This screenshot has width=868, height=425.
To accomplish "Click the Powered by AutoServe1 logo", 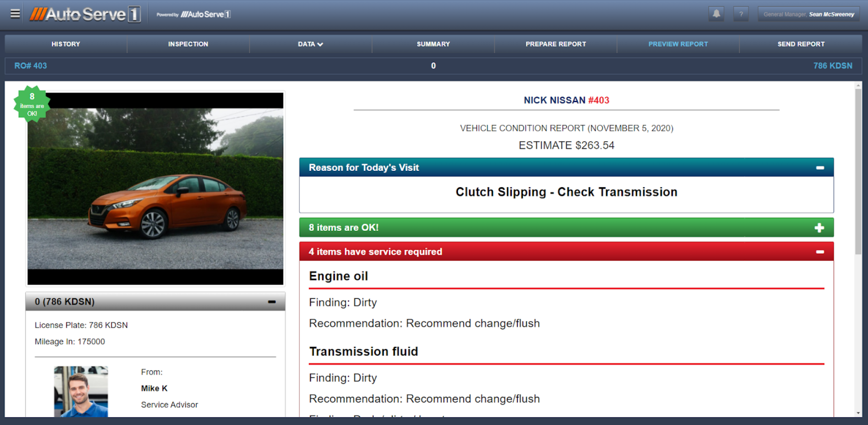I will pyautogui.click(x=194, y=15).
